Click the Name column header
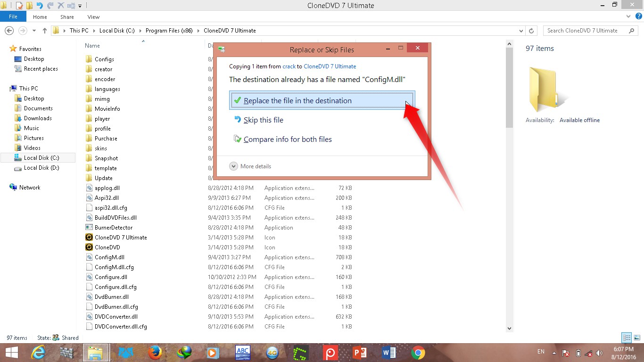This screenshot has height=362, width=644. pos(92,46)
